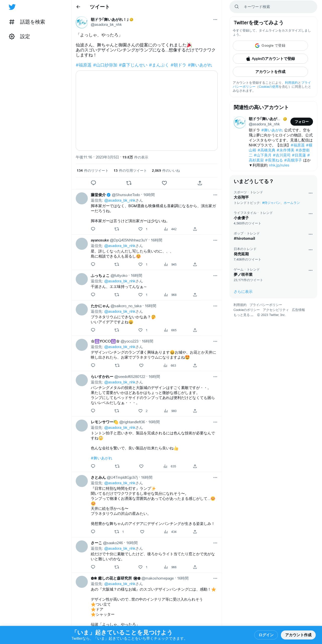Share the main tweet via share icon
Screen dimensions: 322x644
click(200, 183)
